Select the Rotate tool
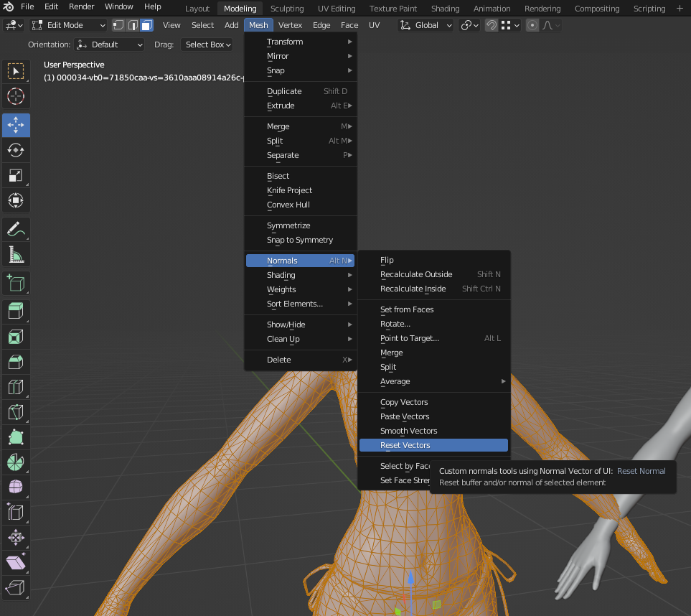This screenshot has height=616, width=691. point(16,150)
